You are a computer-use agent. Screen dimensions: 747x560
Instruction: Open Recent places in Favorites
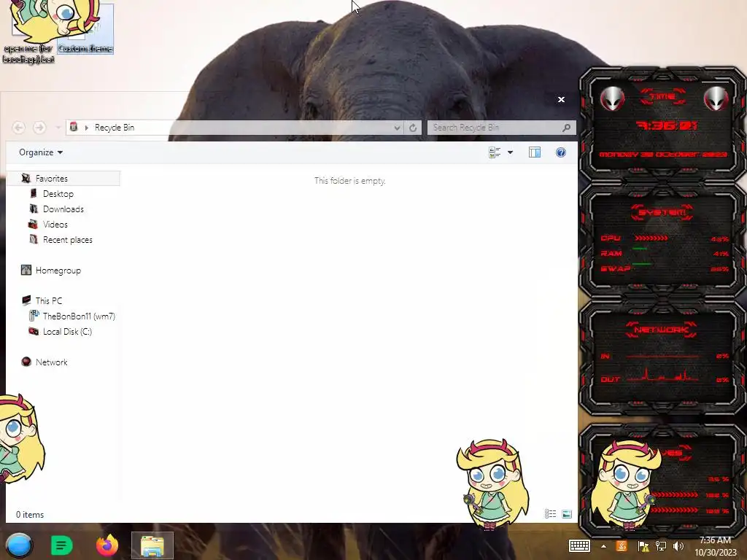click(x=68, y=239)
